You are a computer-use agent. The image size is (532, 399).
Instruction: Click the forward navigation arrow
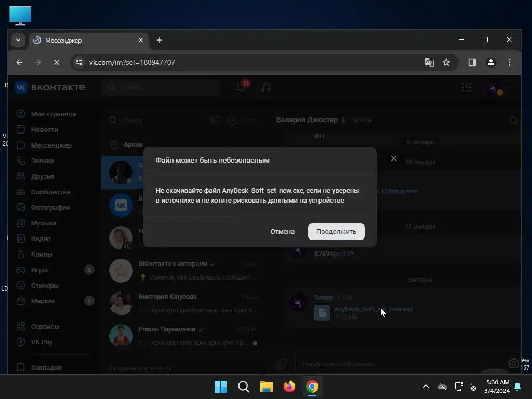coord(38,62)
